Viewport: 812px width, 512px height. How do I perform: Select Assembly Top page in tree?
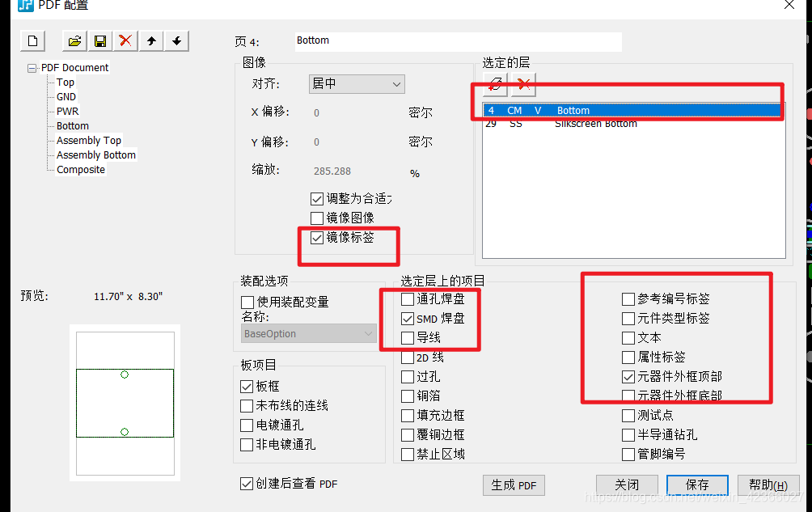pos(88,140)
